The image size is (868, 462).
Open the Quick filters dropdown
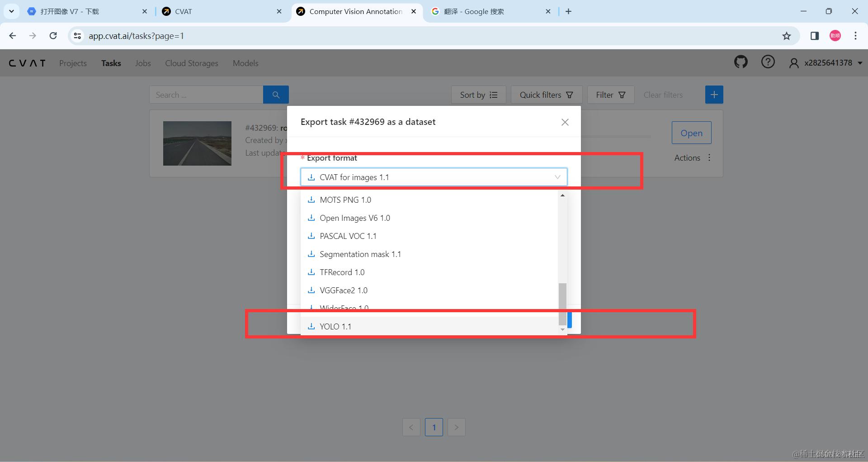click(546, 95)
